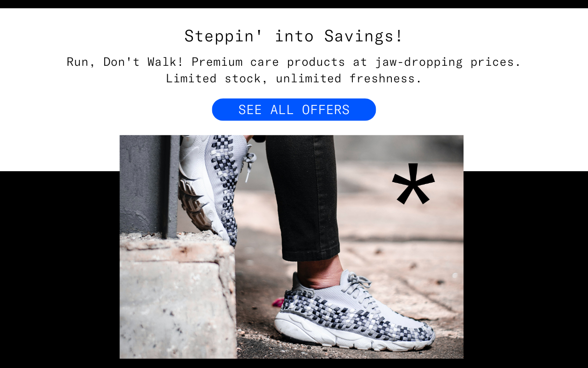This screenshot has height=368, width=588.
Task: Click the word 'Savings!' in the heading
Action: [x=364, y=36]
